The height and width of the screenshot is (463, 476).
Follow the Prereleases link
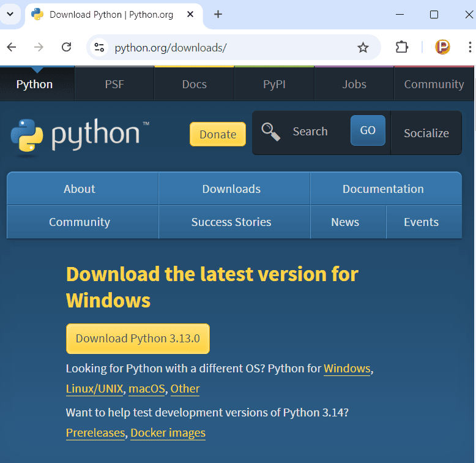click(x=95, y=433)
